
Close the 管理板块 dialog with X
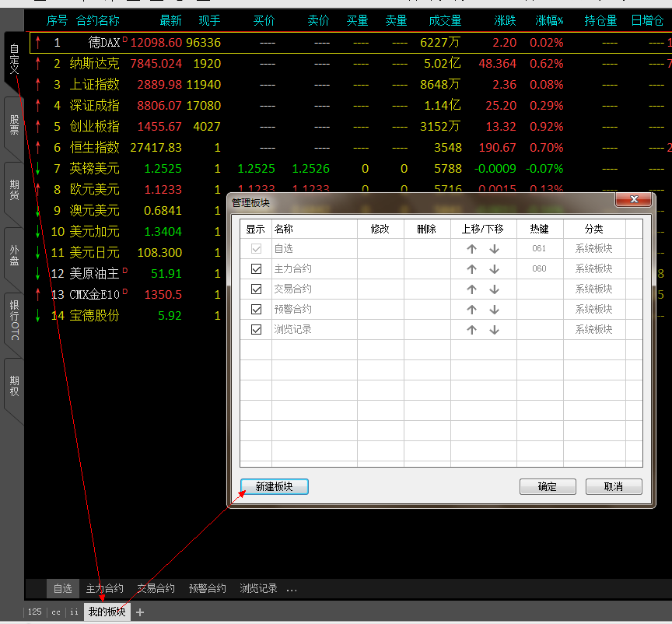(x=632, y=201)
